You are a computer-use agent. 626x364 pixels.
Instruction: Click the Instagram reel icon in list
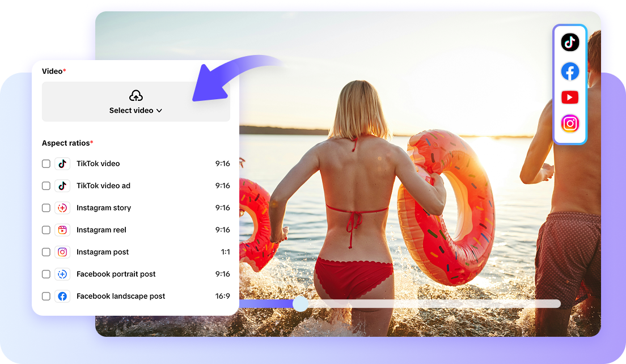click(62, 230)
